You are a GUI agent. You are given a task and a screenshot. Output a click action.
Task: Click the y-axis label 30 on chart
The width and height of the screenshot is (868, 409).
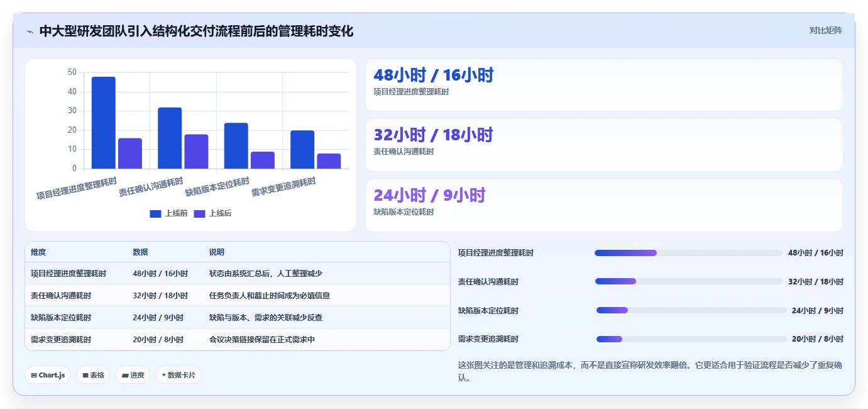(72, 111)
